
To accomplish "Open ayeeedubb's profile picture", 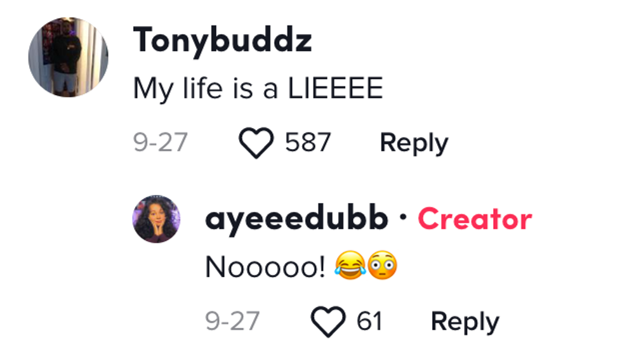I will (156, 219).
